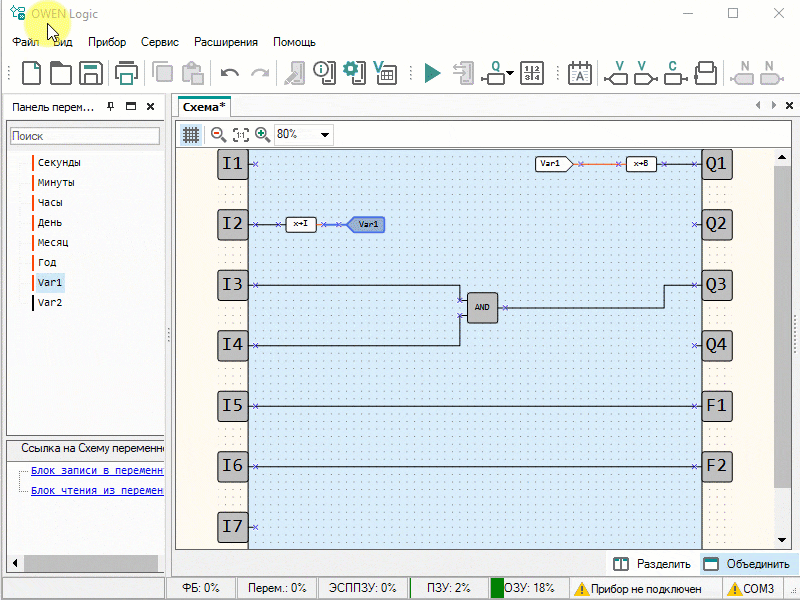Click the Разделить button
This screenshot has width=800, height=600.
(652, 564)
